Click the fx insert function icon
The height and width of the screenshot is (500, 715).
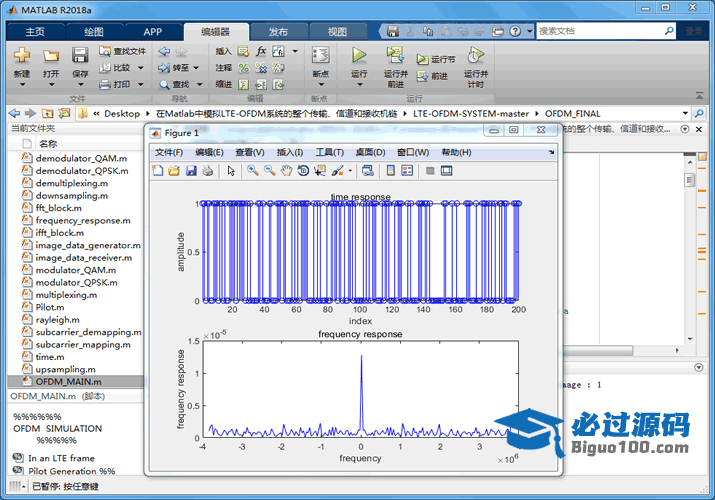click(261, 51)
